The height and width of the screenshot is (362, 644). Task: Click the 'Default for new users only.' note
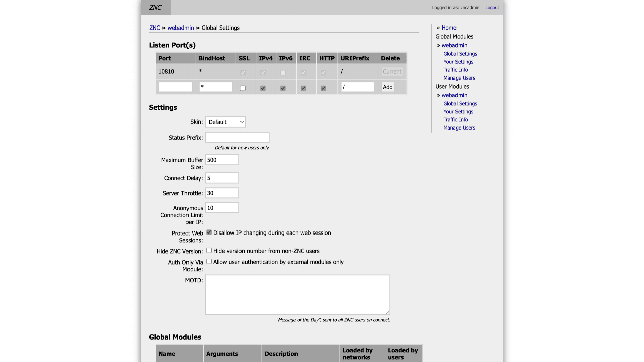click(242, 148)
